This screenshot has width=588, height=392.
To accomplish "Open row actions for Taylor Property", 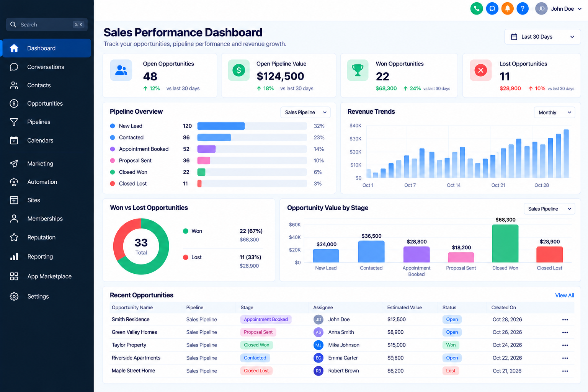I will (565, 345).
